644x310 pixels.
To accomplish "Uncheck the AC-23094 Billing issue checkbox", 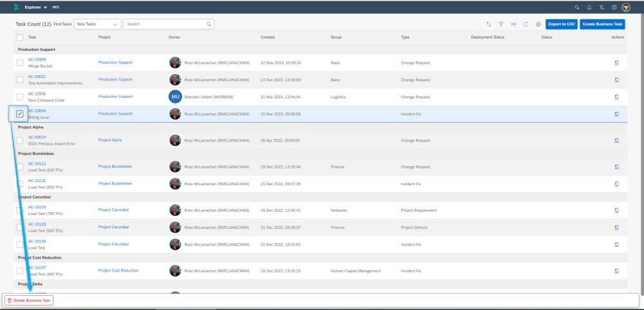I will click(x=20, y=114).
